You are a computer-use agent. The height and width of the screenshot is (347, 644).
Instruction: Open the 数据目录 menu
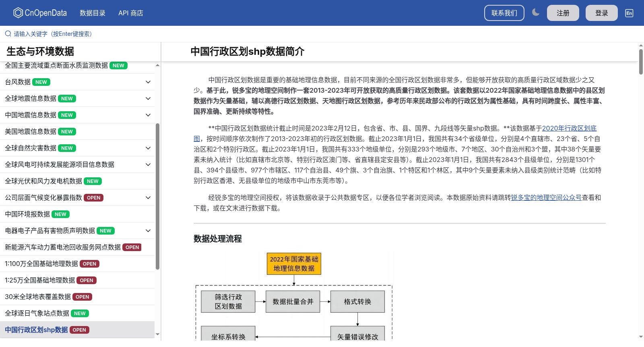tap(93, 13)
